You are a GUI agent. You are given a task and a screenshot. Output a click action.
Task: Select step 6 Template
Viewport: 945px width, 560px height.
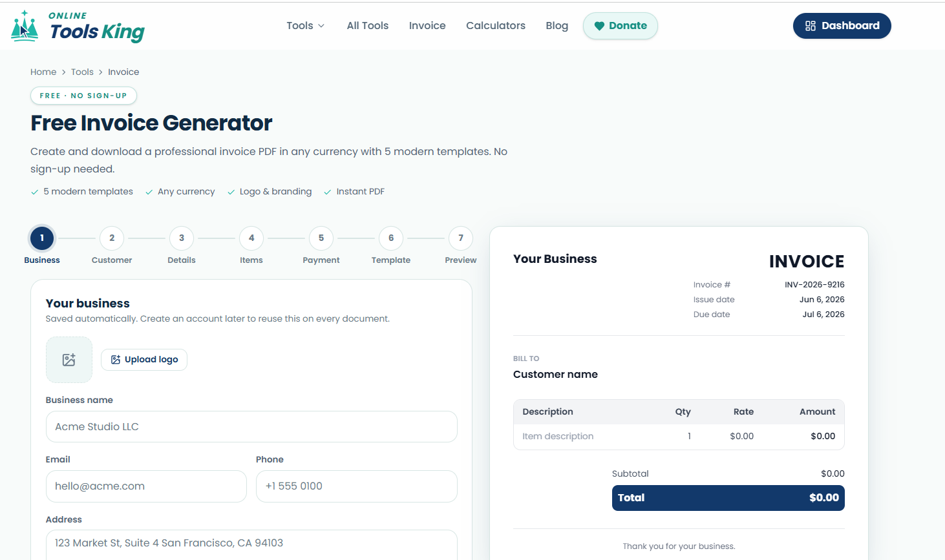coord(391,238)
